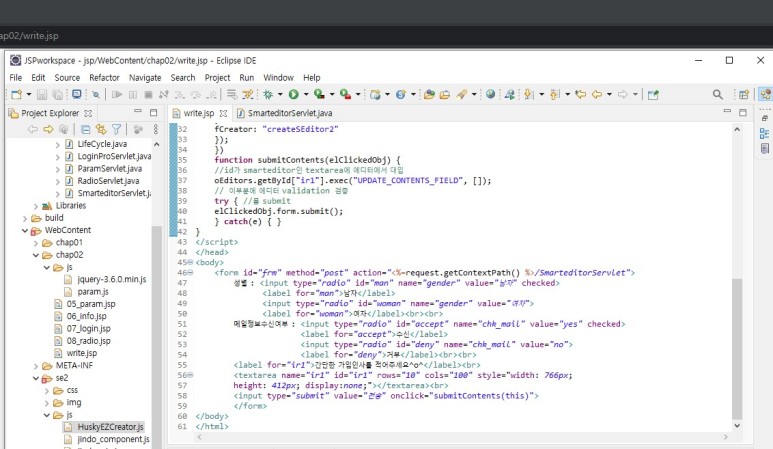
Task: Collapse the WebContent folder
Action: [x=25, y=230]
